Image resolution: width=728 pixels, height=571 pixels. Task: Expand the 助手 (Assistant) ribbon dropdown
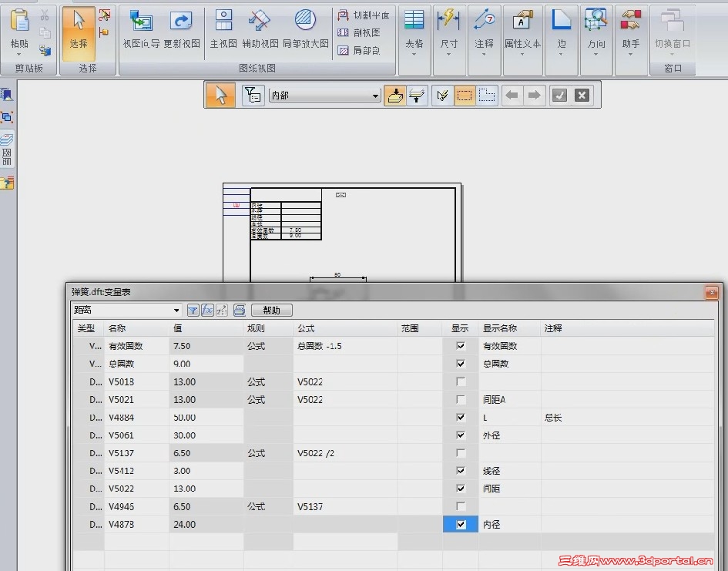[x=631, y=54]
